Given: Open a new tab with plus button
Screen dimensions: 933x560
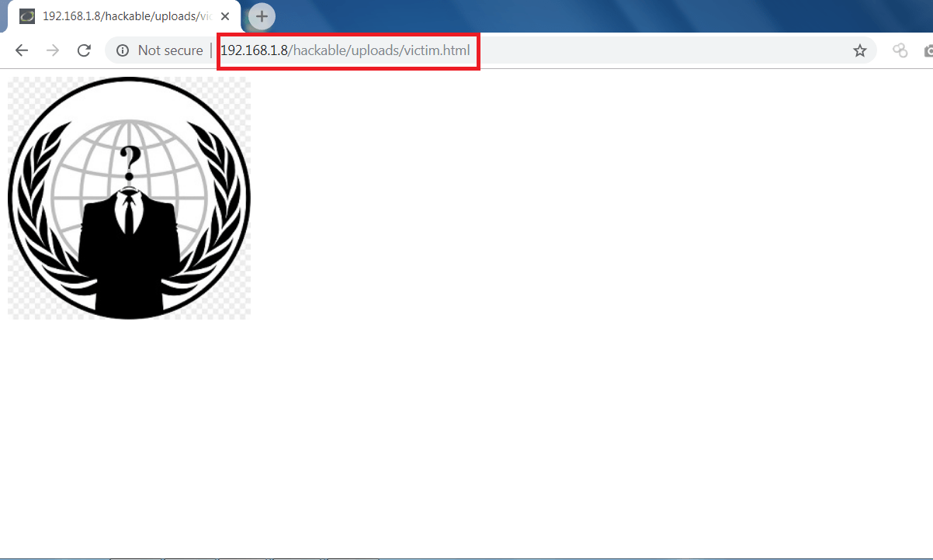Looking at the screenshot, I should pyautogui.click(x=262, y=16).
